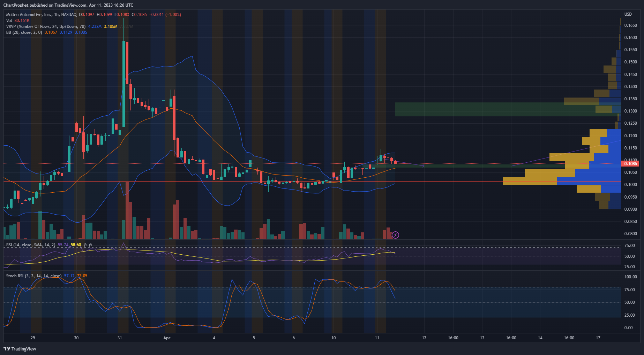Image resolution: width=644 pixels, height=355 pixels.
Task: Click the RSI moving average value 58.60
Action: click(76, 245)
